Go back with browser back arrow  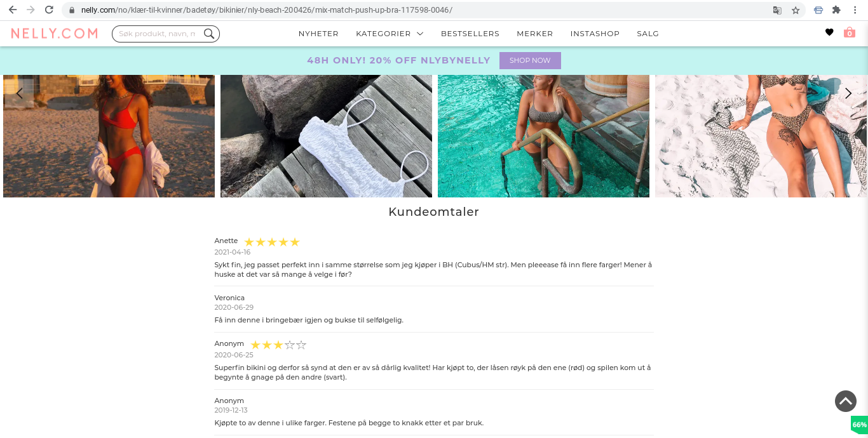13,10
